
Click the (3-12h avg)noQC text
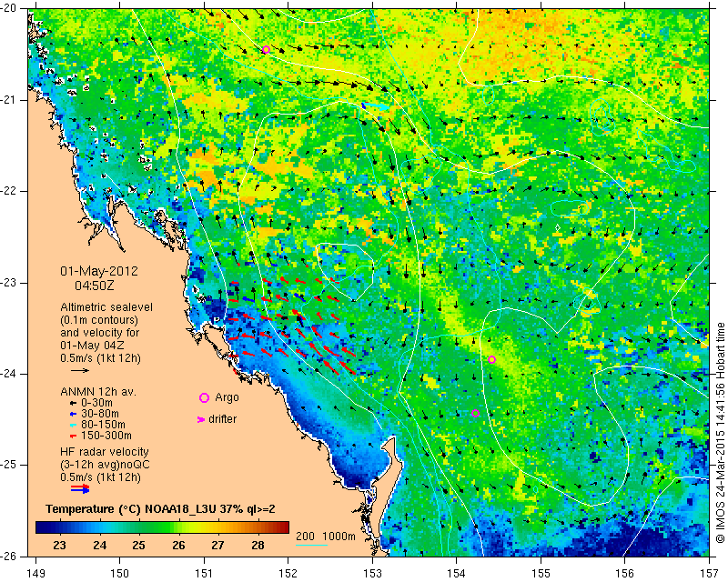[105, 465]
